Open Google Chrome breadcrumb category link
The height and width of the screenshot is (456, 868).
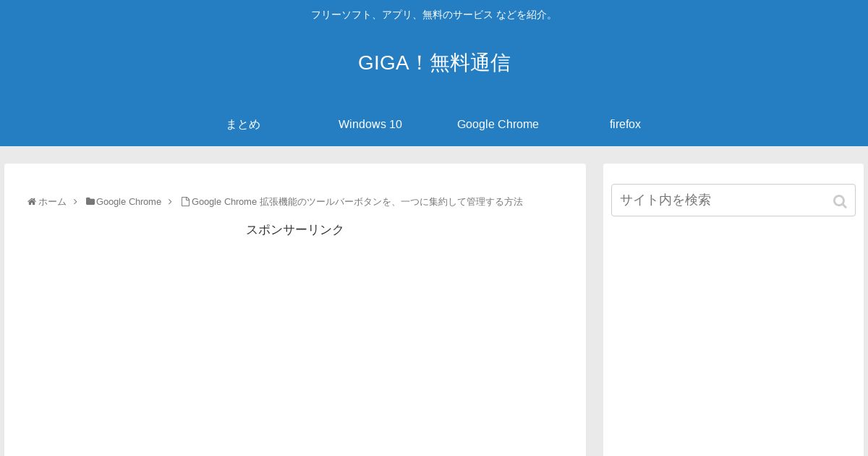click(129, 202)
